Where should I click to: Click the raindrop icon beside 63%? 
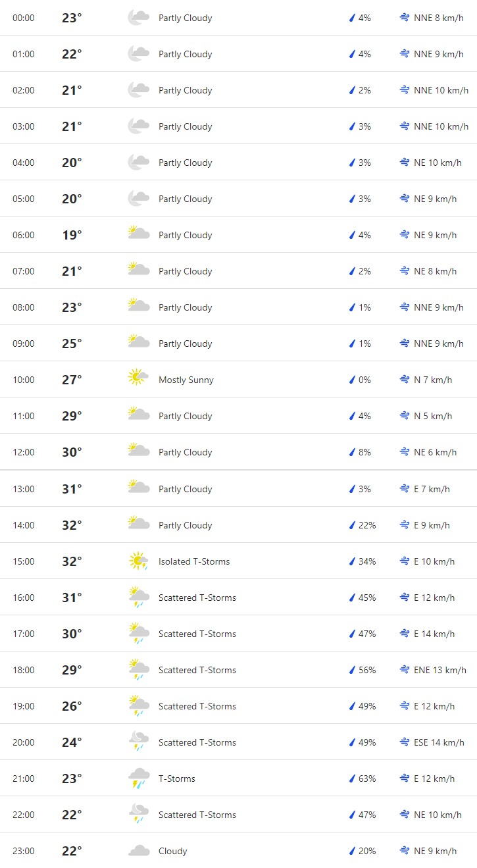[352, 779]
